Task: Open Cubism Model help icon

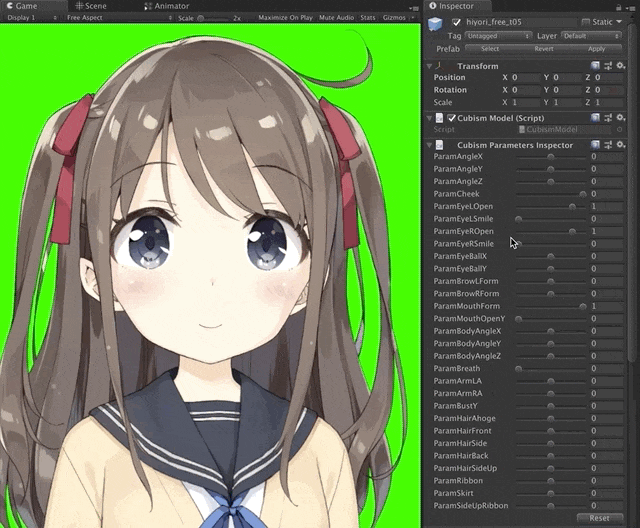Action: point(596,118)
